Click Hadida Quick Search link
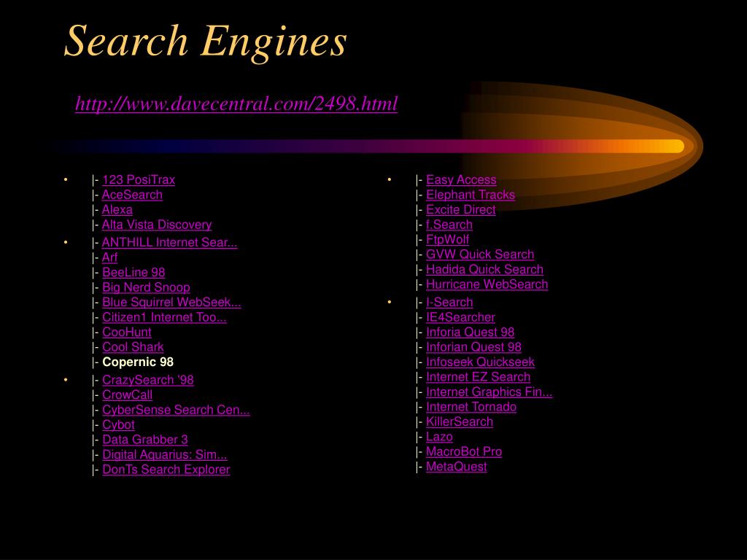Image resolution: width=747 pixels, height=560 pixels. click(x=484, y=270)
